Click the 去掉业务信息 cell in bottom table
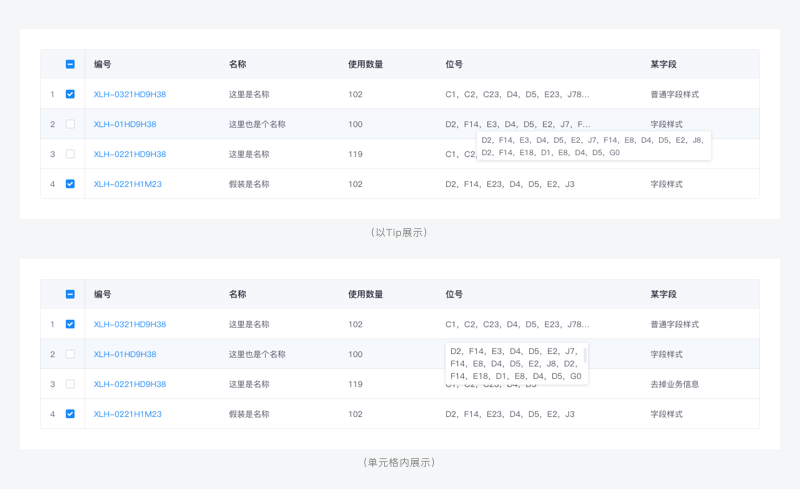This screenshot has width=800, height=489. coord(675,384)
